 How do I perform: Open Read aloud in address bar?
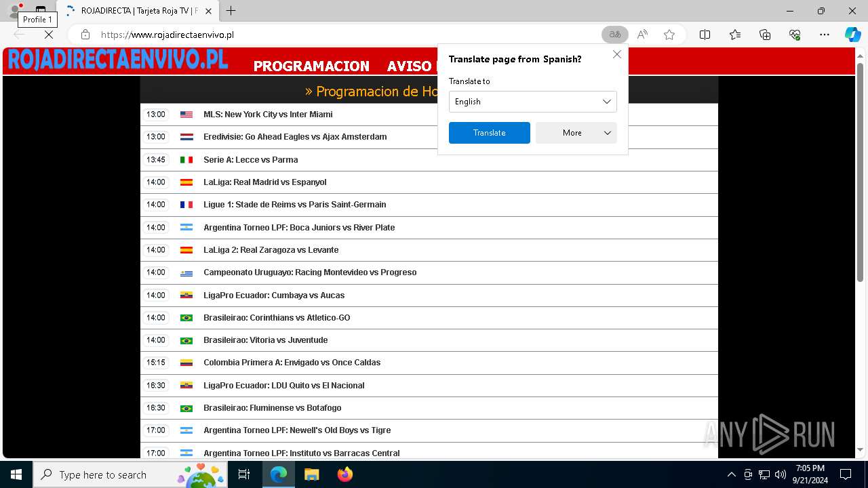[x=642, y=35]
